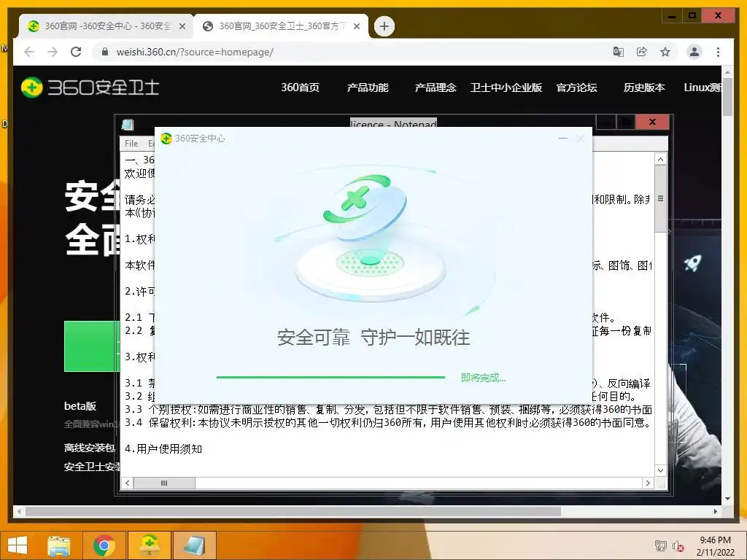Go back in Chrome browser
Viewport: 747px width, 560px height.
(29, 52)
